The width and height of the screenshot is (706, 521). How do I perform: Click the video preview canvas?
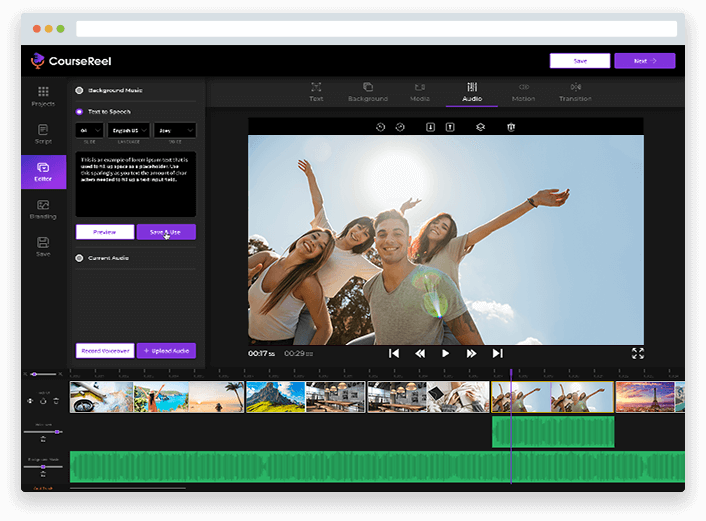[x=446, y=240]
